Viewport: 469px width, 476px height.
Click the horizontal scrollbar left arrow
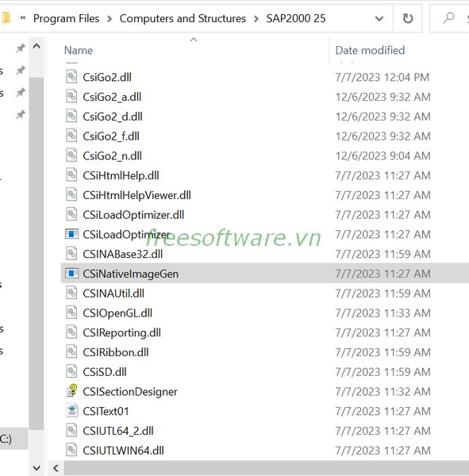pos(56,468)
